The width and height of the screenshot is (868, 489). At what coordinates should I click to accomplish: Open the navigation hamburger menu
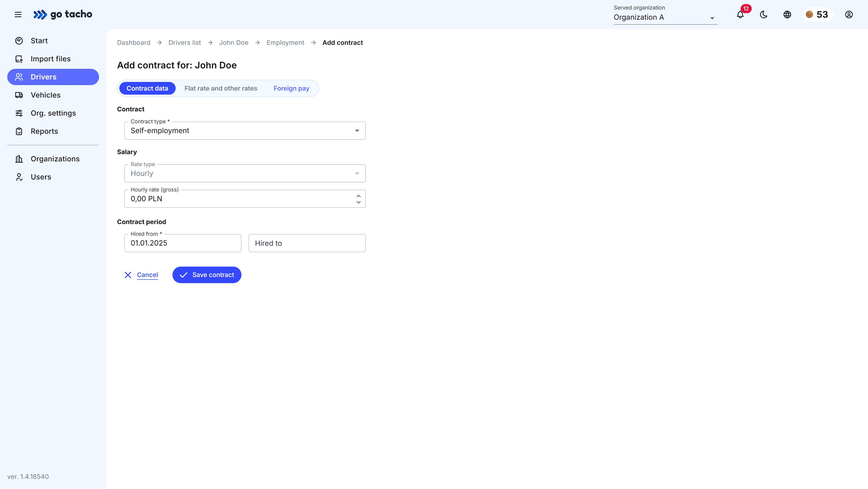(x=18, y=14)
